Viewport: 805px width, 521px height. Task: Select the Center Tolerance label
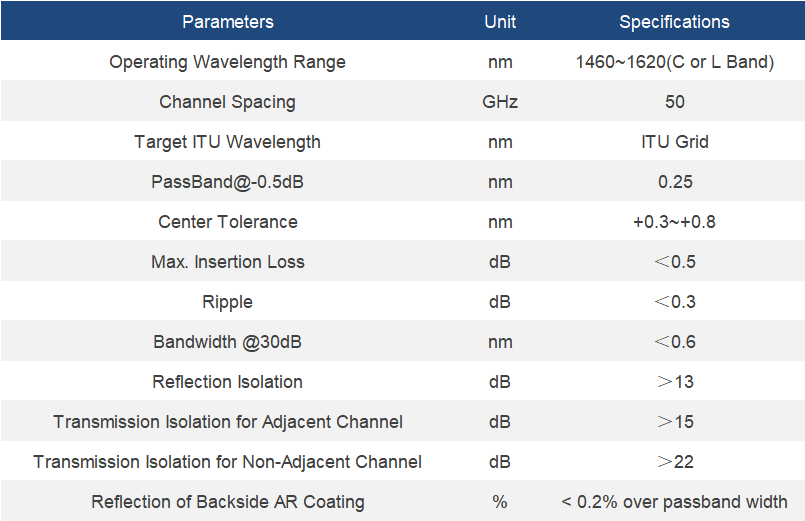pyautogui.click(x=227, y=222)
